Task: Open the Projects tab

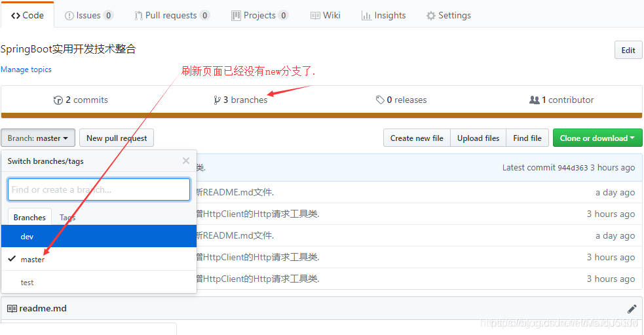Action: click(x=259, y=15)
